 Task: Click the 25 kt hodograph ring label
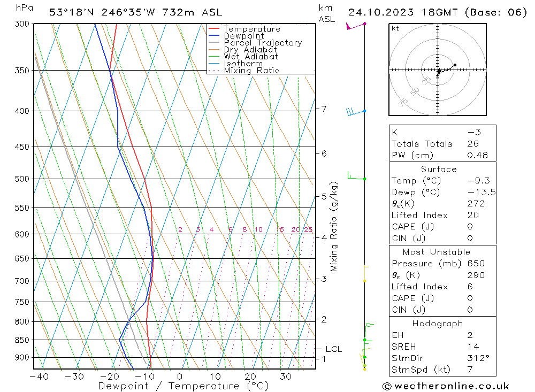pyautogui.click(x=426, y=81)
